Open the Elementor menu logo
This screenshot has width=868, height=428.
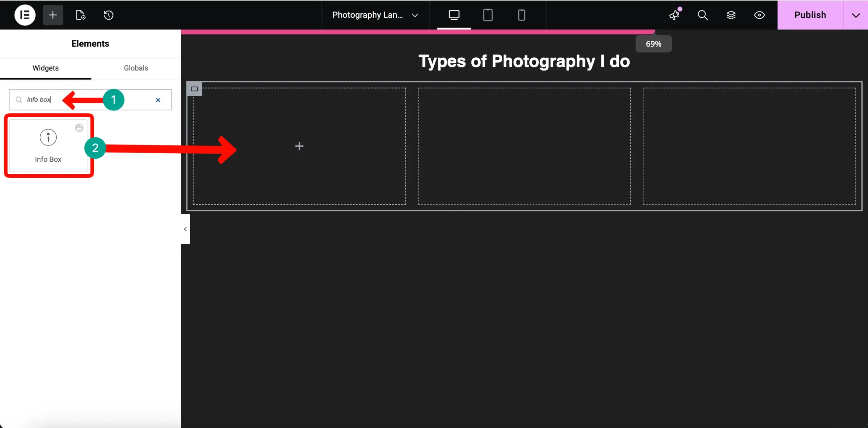tap(24, 15)
